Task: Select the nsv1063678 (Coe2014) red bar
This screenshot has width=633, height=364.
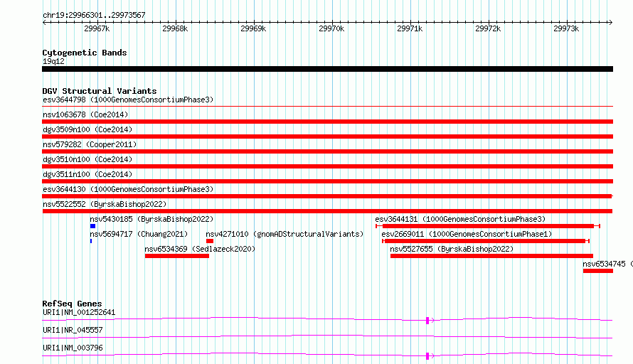Action: tap(327, 122)
